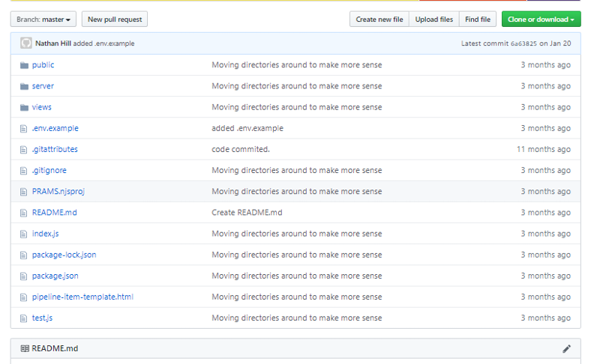Expand the Clone or download menu

coord(541,19)
